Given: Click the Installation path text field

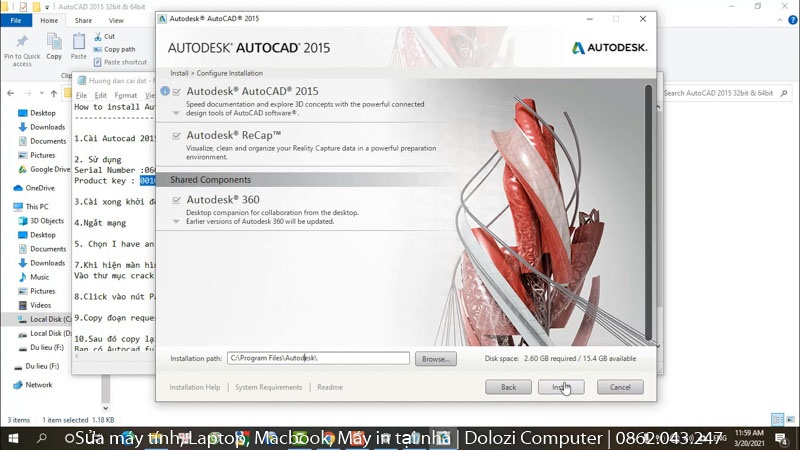Looking at the screenshot, I should click(318, 358).
